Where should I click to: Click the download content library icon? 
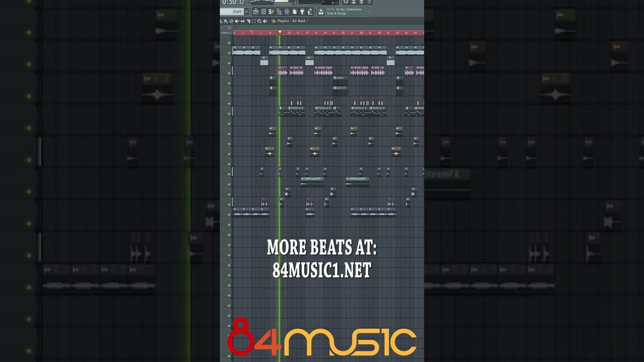pyautogui.click(x=321, y=12)
